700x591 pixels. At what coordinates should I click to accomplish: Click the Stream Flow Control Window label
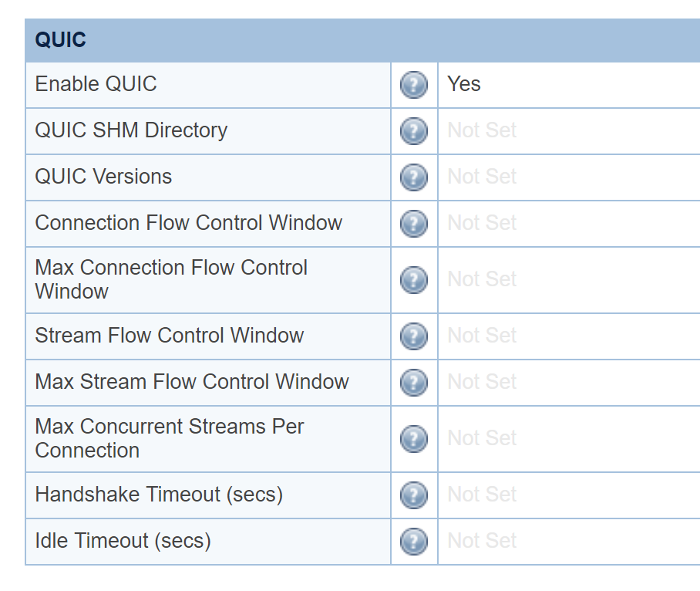click(170, 336)
